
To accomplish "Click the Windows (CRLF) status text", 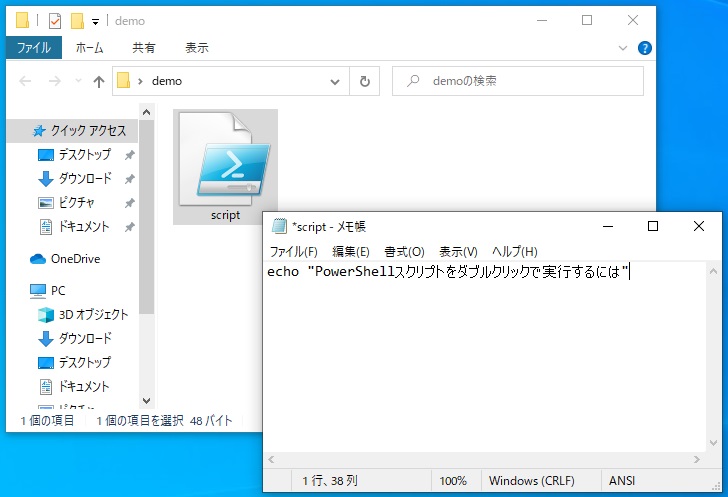I will tap(531, 481).
